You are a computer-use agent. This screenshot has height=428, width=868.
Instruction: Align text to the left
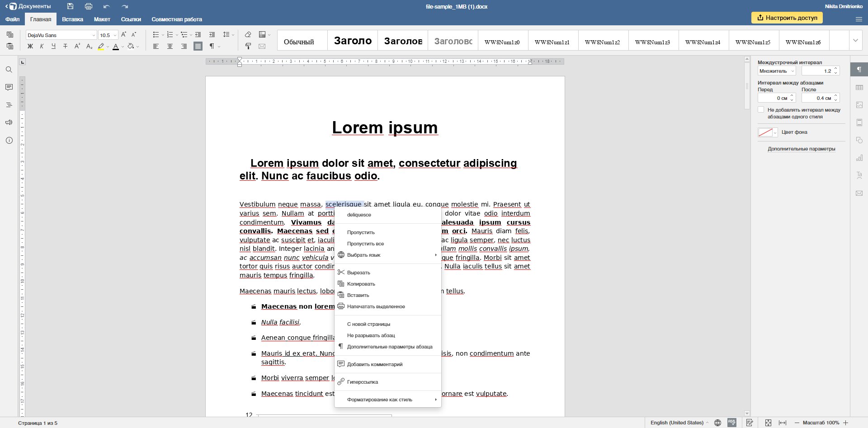coord(156,46)
